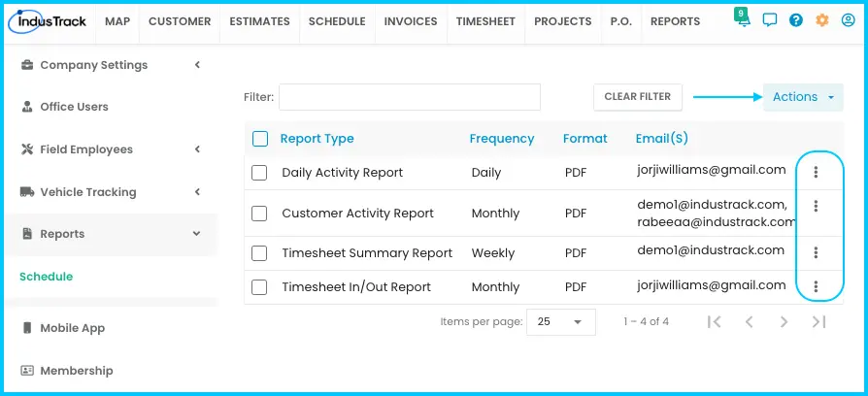Open three-dot menu for Timesheet In/Out Report
Screen dimensions: 868x396
point(816,286)
